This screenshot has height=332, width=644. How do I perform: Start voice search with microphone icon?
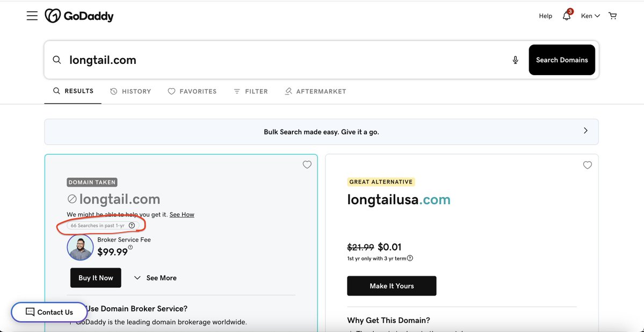point(516,60)
